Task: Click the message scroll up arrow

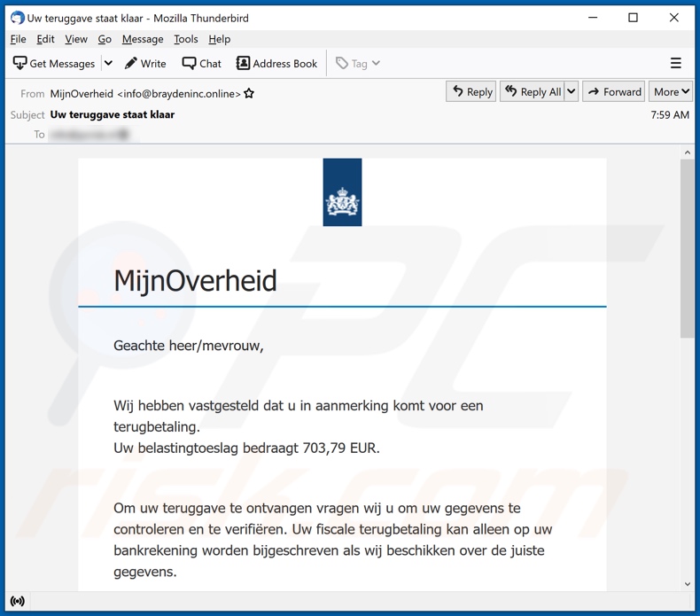Action: pyautogui.click(x=688, y=152)
